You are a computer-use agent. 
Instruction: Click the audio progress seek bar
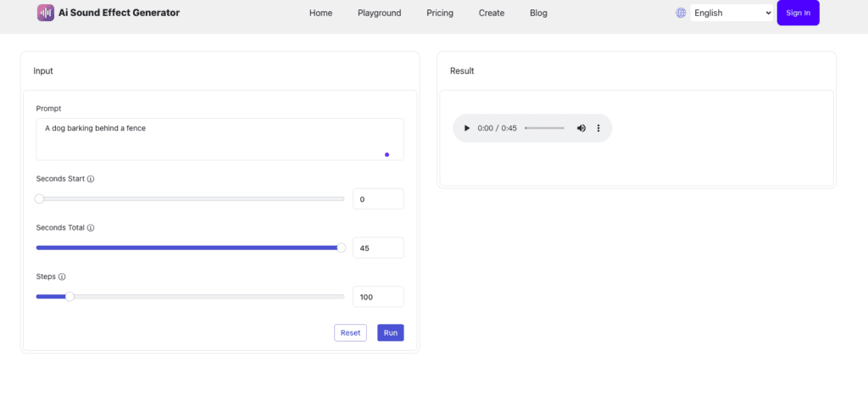pos(545,129)
